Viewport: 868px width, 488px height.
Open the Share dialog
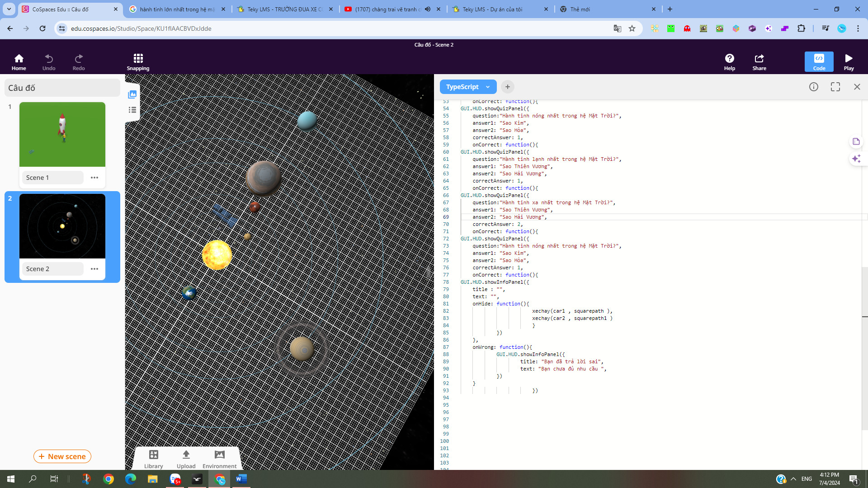coord(759,62)
